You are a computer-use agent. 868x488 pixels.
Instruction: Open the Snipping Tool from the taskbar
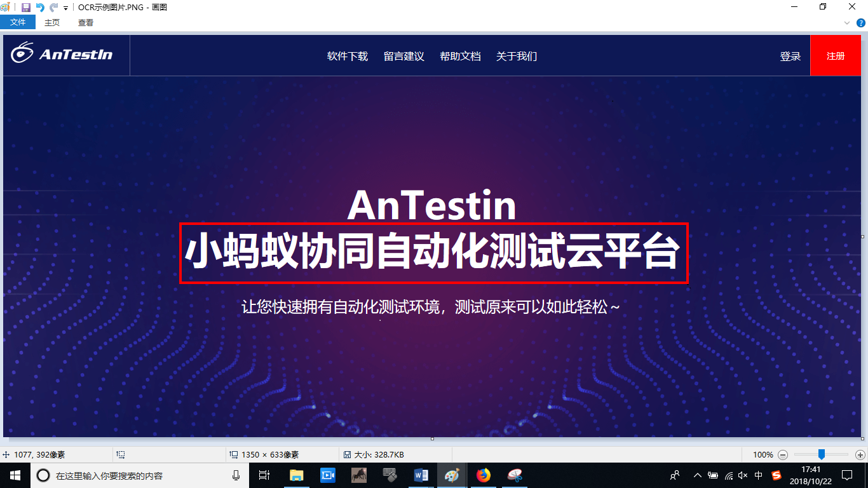[515, 475]
